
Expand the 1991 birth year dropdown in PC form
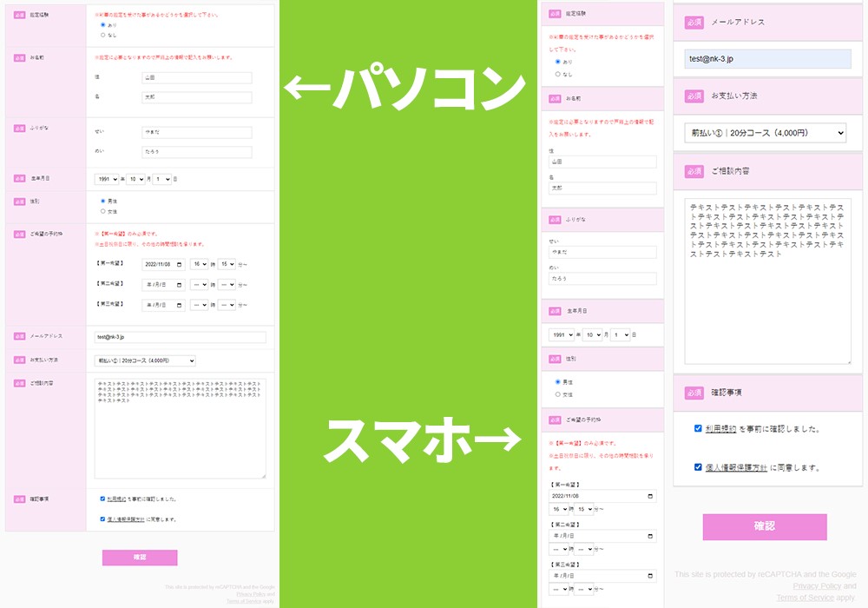(107, 179)
